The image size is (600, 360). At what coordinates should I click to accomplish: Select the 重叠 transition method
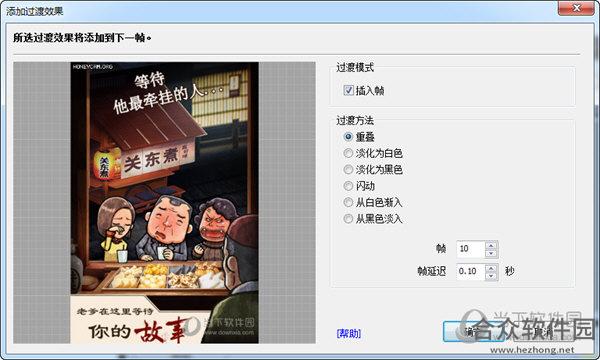pyautogui.click(x=348, y=137)
